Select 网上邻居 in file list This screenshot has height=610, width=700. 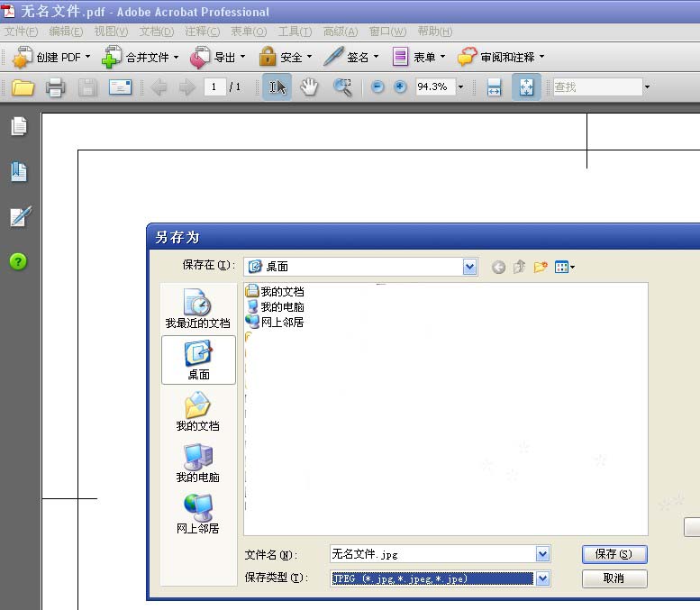click(275, 322)
